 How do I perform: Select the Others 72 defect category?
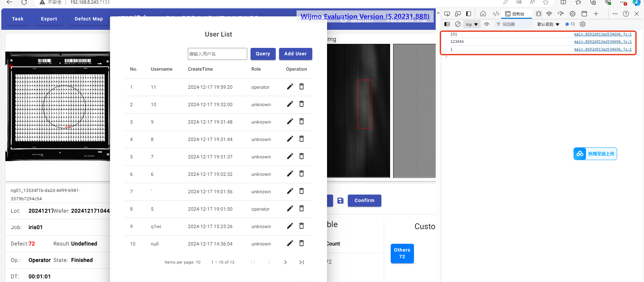click(x=402, y=254)
